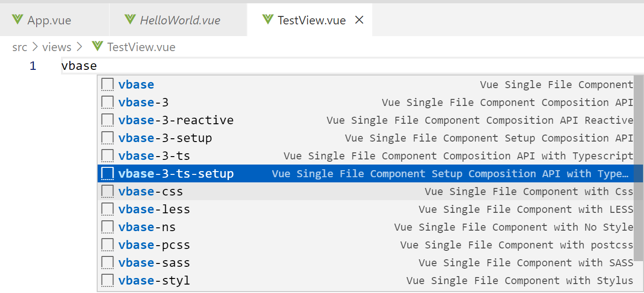This screenshot has height=293, width=644.
Task: Click the snippet icon beside vbase-3-reactive
Action: tap(107, 120)
